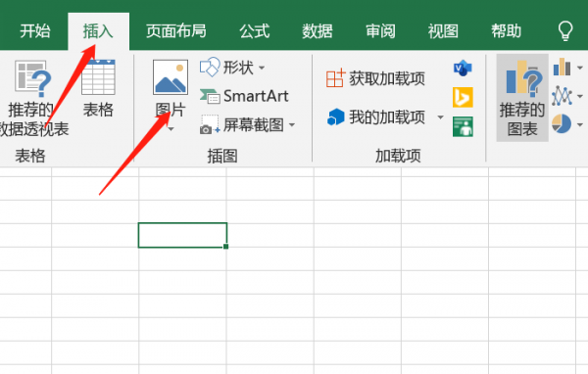Image resolution: width=588 pixels, height=374 pixels.
Task: Open the 数据 tab
Action: [x=318, y=31]
